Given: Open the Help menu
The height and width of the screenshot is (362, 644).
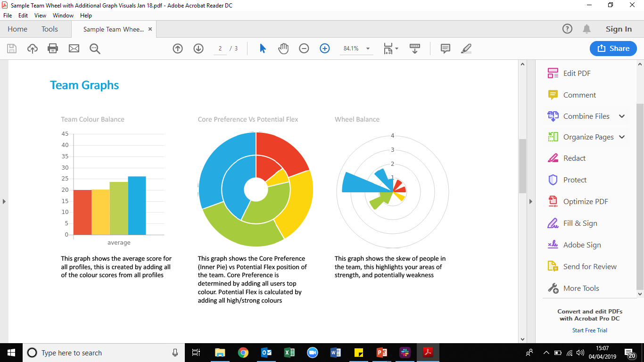Looking at the screenshot, I should point(86,16).
